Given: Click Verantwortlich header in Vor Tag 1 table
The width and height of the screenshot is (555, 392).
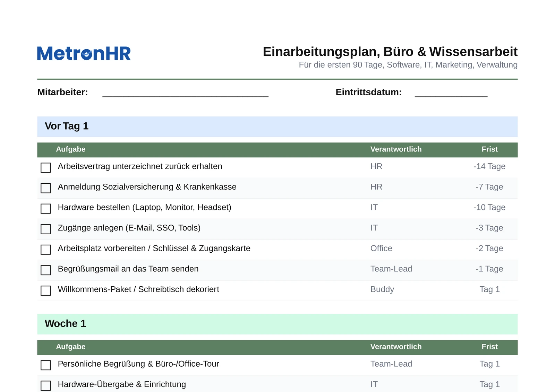Looking at the screenshot, I should (x=396, y=149).
